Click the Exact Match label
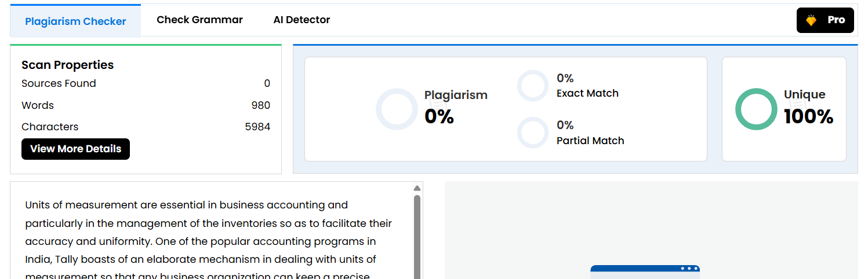 (587, 93)
